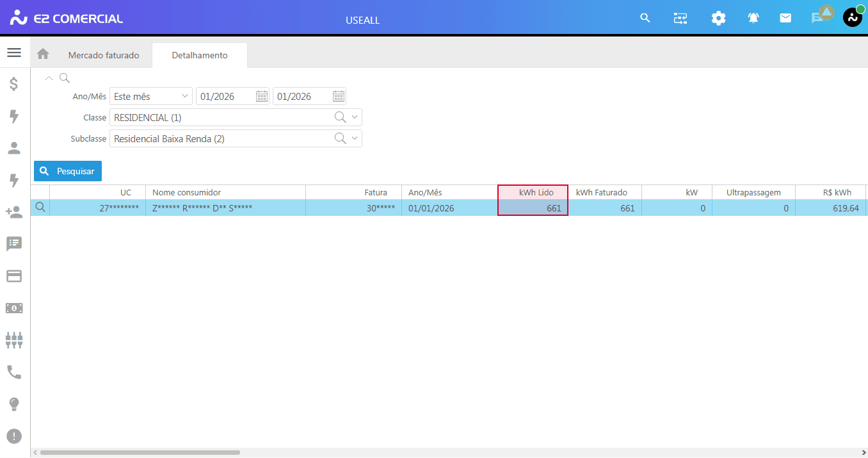The height and width of the screenshot is (458, 868).
Task: Collapse the filter panel chevron
Action: point(49,78)
